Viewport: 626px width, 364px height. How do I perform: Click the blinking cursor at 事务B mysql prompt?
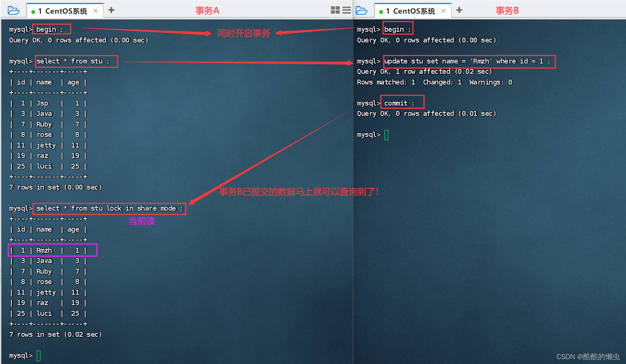point(386,135)
